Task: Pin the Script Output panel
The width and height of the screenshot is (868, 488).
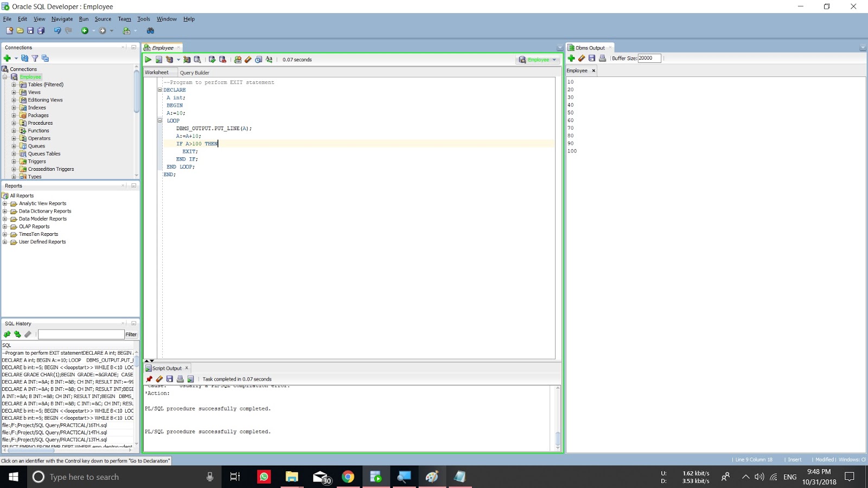Action: coord(149,379)
